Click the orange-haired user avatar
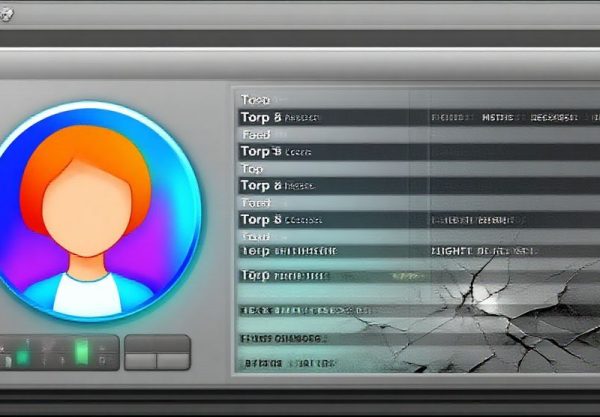The height and width of the screenshot is (417, 600). pos(97,210)
